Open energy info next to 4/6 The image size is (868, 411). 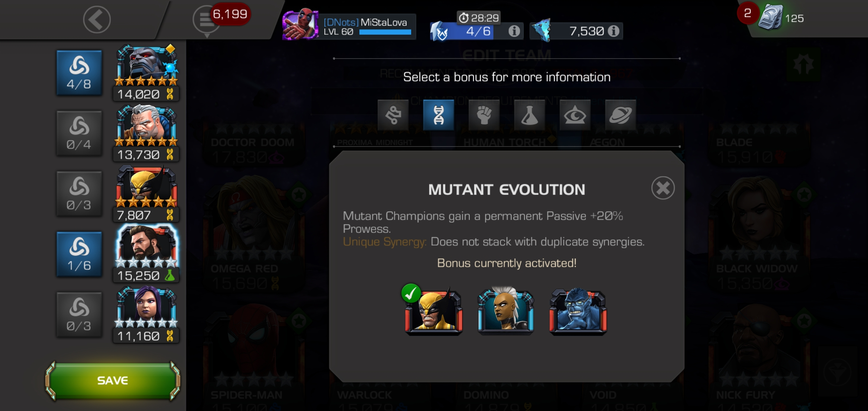pyautogui.click(x=514, y=31)
